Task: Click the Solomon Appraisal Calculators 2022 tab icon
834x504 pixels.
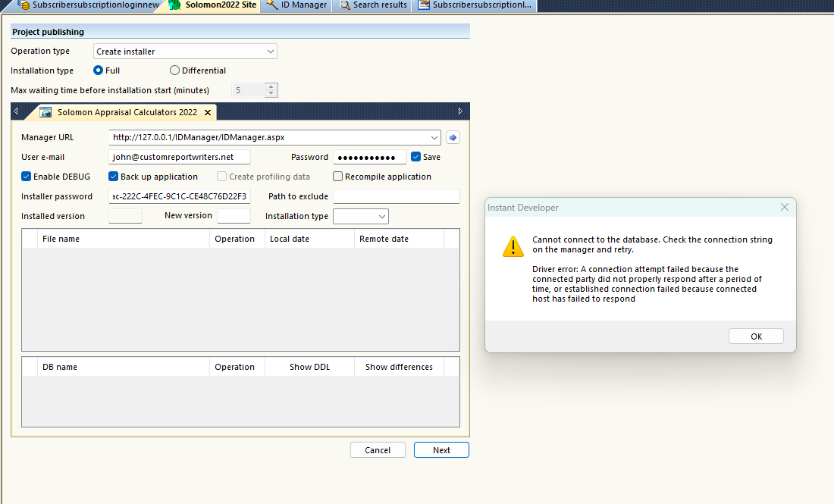Action: 45,112
